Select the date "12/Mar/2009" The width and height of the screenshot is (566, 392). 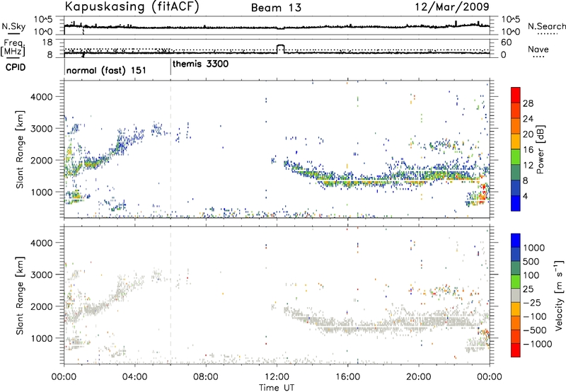click(452, 7)
